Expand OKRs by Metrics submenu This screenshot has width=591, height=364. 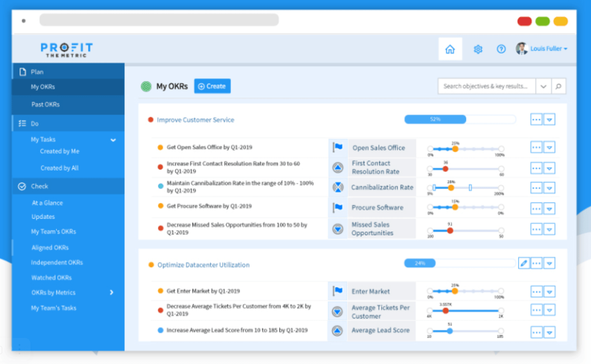112,293
